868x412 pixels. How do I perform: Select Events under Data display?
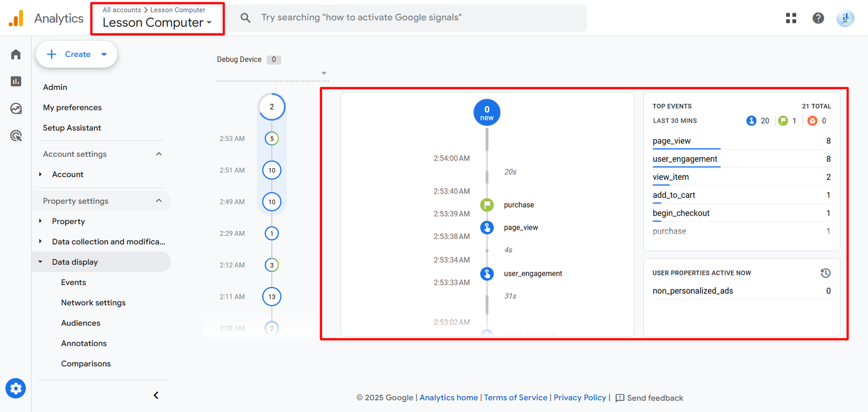[74, 282]
